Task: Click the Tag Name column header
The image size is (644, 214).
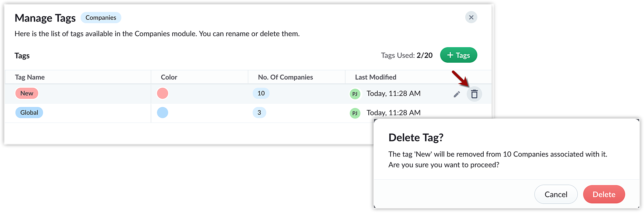Action: pyautogui.click(x=30, y=77)
